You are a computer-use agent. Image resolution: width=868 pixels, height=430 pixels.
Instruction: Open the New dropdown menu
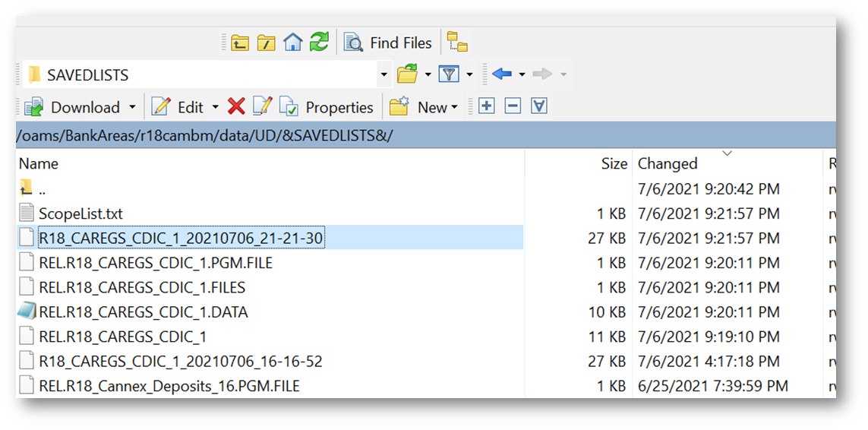click(425, 107)
